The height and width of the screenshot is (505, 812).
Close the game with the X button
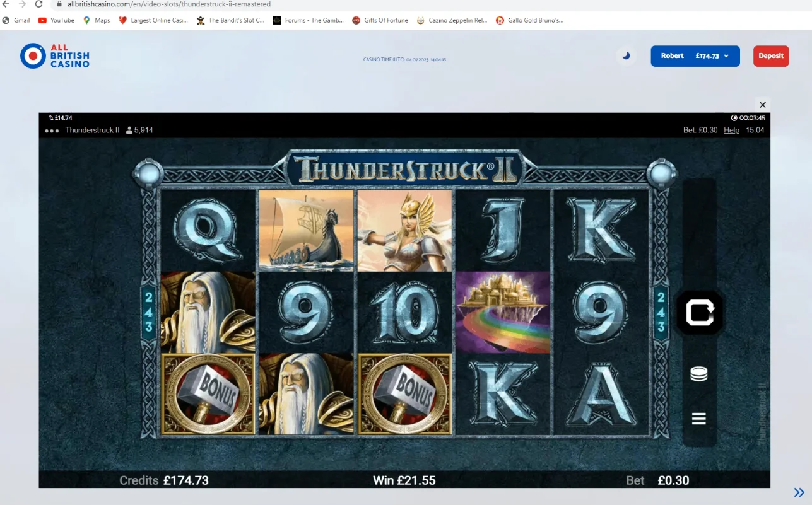coord(763,105)
